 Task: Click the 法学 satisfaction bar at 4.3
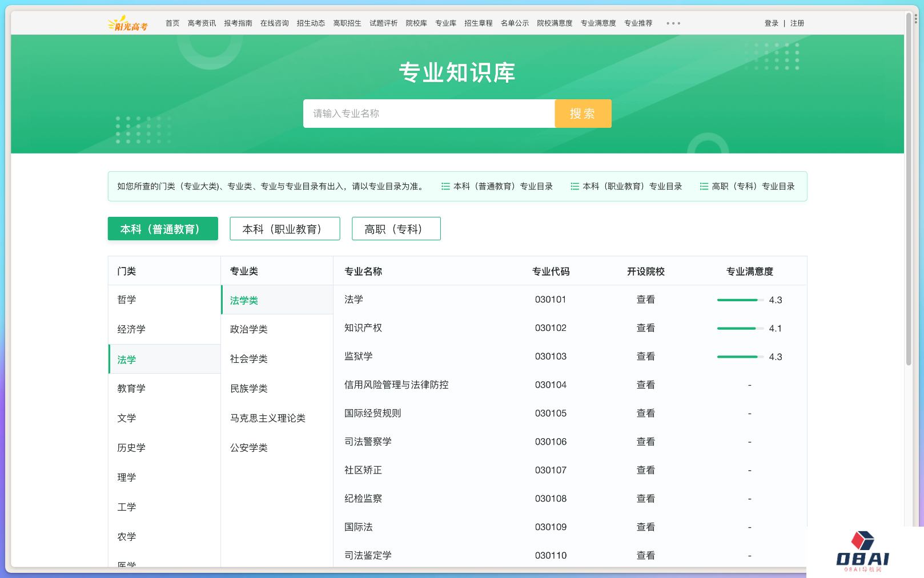(740, 300)
